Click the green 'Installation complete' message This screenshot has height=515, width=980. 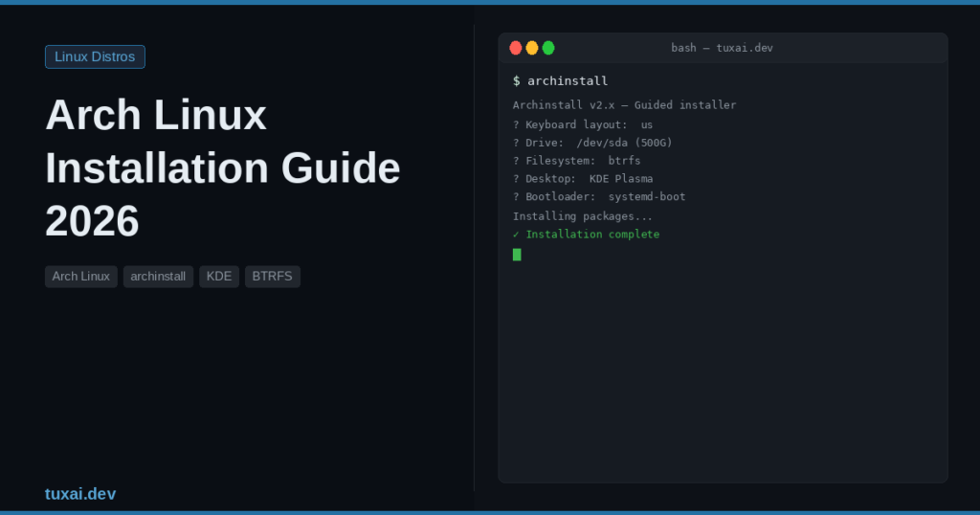(x=587, y=235)
